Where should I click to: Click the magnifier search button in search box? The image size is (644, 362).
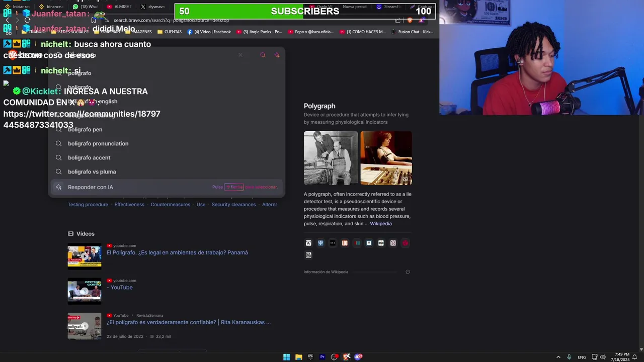click(x=263, y=55)
